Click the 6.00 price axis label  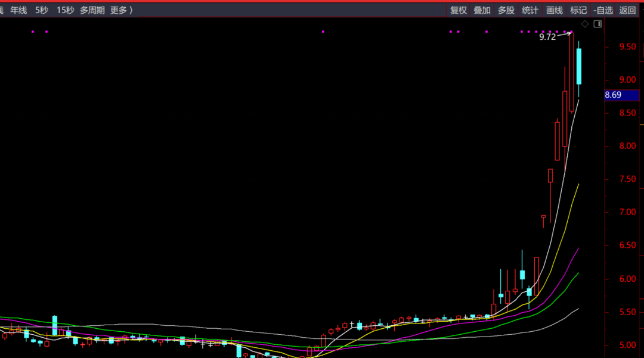pyautogui.click(x=627, y=279)
